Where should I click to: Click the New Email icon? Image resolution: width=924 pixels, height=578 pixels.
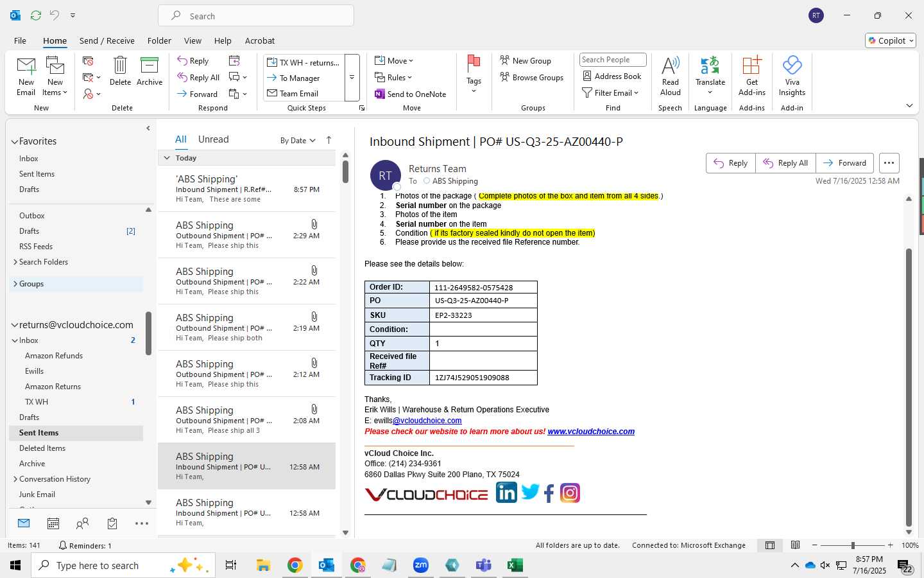tap(26, 76)
